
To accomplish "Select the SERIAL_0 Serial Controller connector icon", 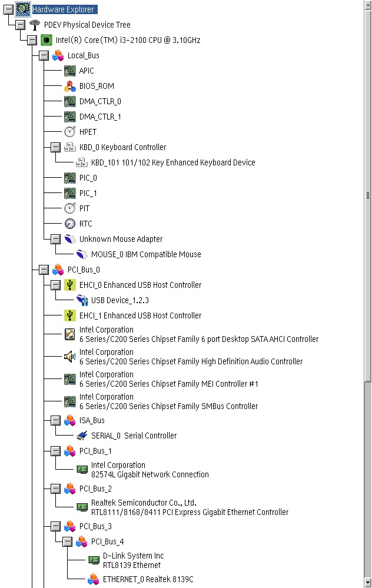I will pos(82,436).
